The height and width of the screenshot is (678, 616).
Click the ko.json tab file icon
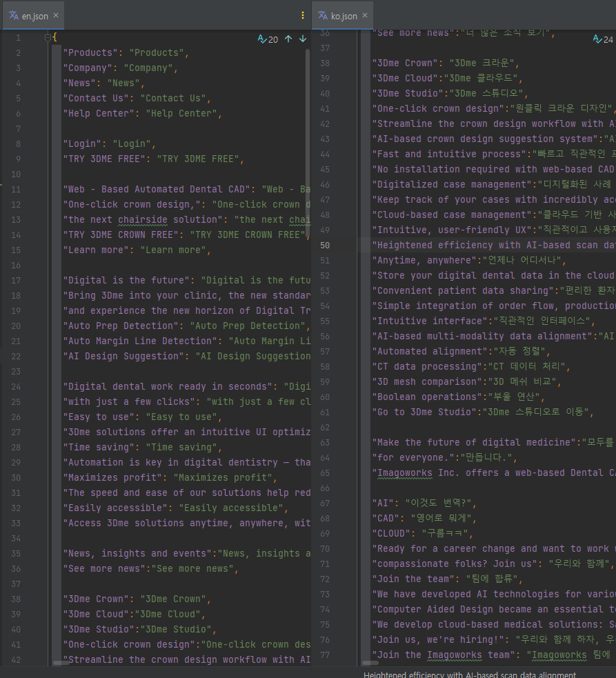(323, 16)
